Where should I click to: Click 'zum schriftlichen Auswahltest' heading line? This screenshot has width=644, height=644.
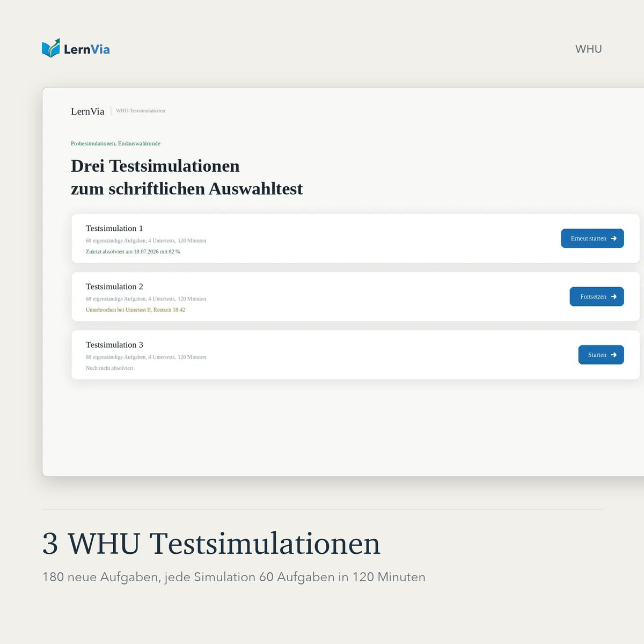pos(187,189)
